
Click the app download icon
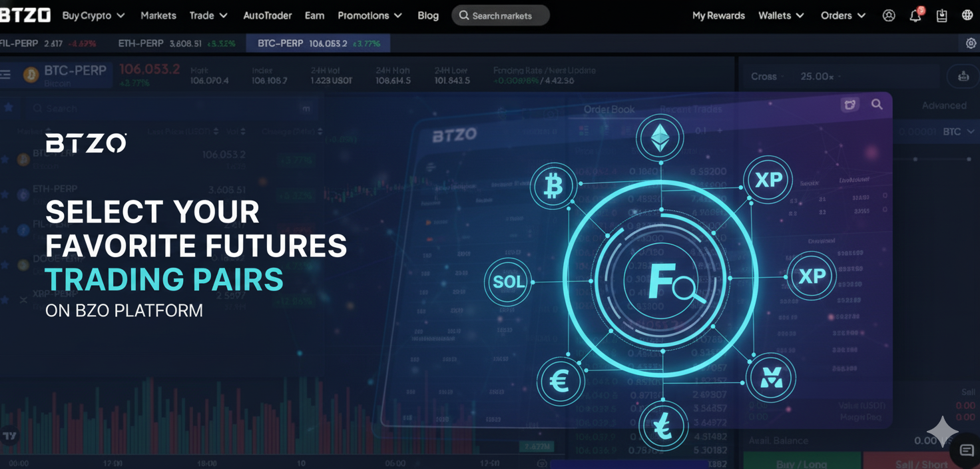[941, 15]
